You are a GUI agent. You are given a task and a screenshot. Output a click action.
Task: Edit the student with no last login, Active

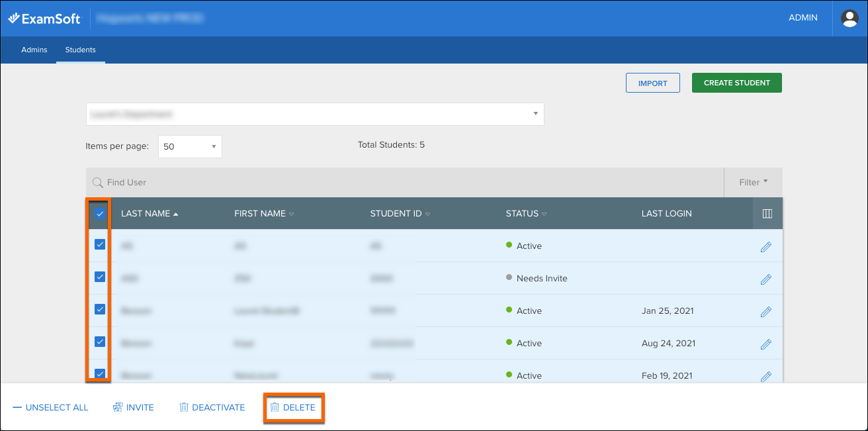tap(766, 246)
